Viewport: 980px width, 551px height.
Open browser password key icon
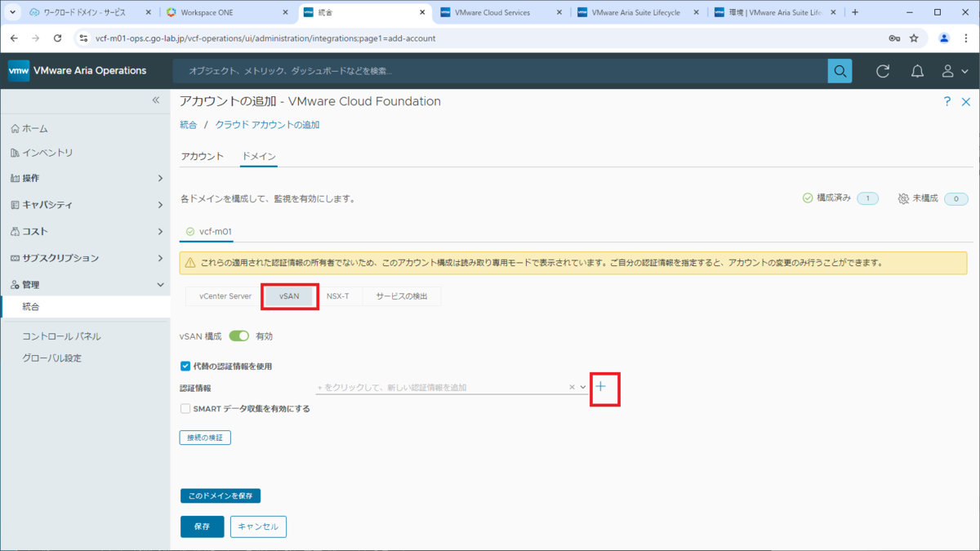895,38
